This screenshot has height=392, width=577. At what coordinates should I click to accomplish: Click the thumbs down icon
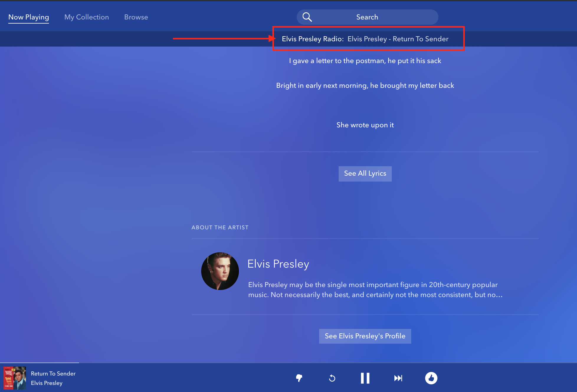click(x=299, y=378)
